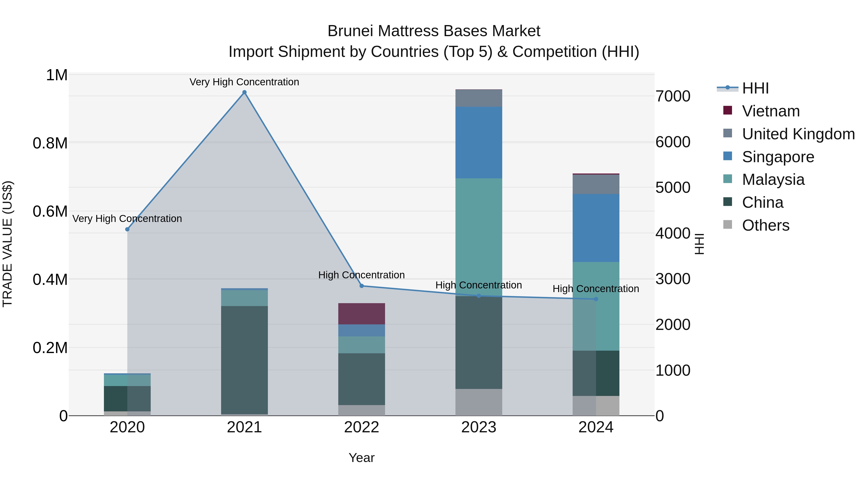Click the right-side 'HHI' axis title

coord(699,244)
